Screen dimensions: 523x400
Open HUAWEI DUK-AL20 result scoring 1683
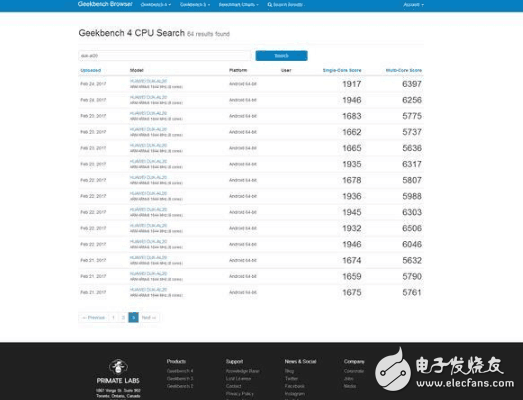[148, 113]
